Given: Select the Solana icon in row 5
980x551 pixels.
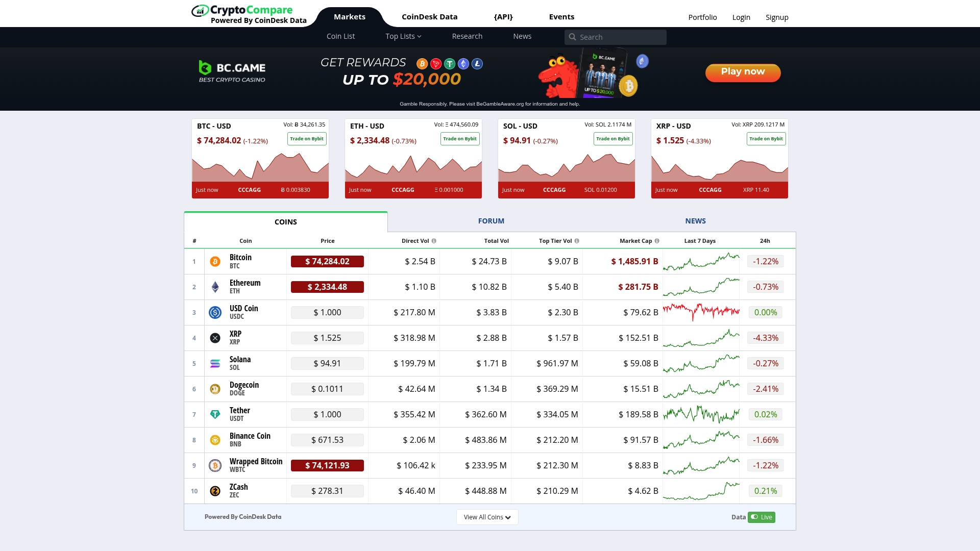Looking at the screenshot, I should pos(215,363).
